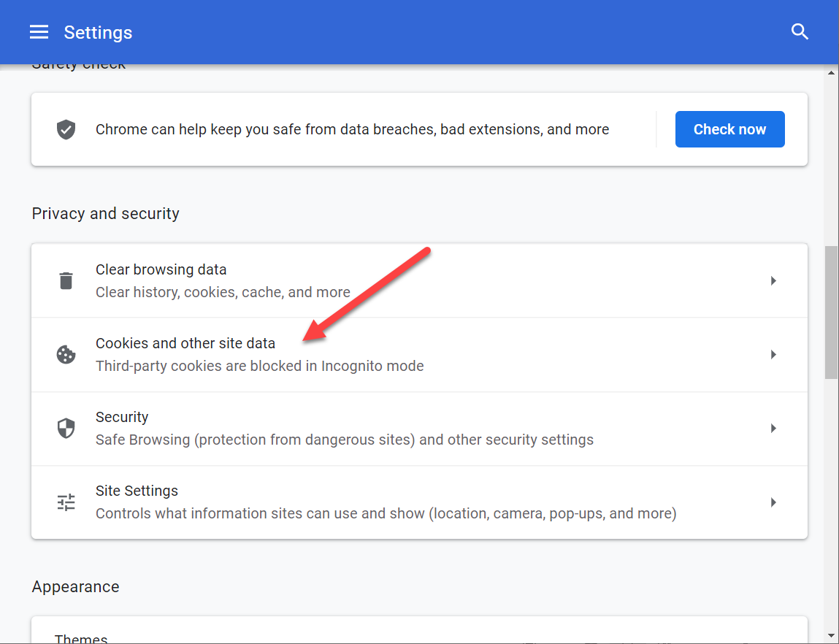The width and height of the screenshot is (839, 644).
Task: Click the arrow beside Site Settings
Action: [x=773, y=502]
